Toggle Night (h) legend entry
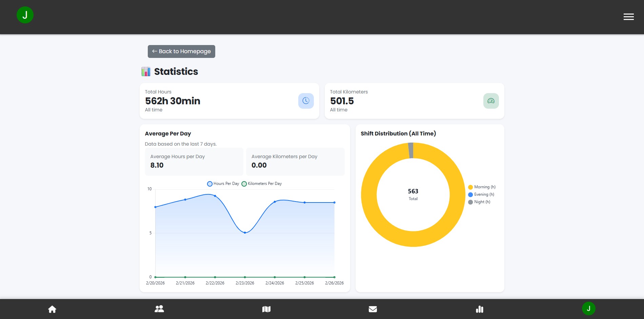 click(479, 202)
